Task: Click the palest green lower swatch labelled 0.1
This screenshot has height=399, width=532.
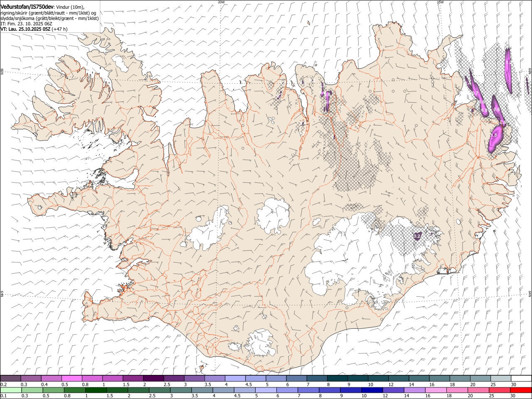Action: point(11,390)
